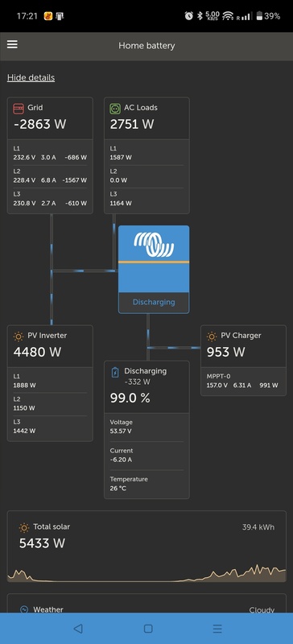Image resolution: width=293 pixels, height=644 pixels.
Task: Select PV Inverter L3 1442 W
Action: point(24,431)
